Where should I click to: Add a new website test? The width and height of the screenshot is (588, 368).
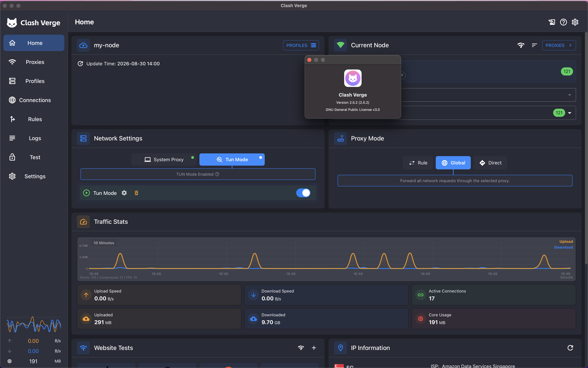pos(314,348)
